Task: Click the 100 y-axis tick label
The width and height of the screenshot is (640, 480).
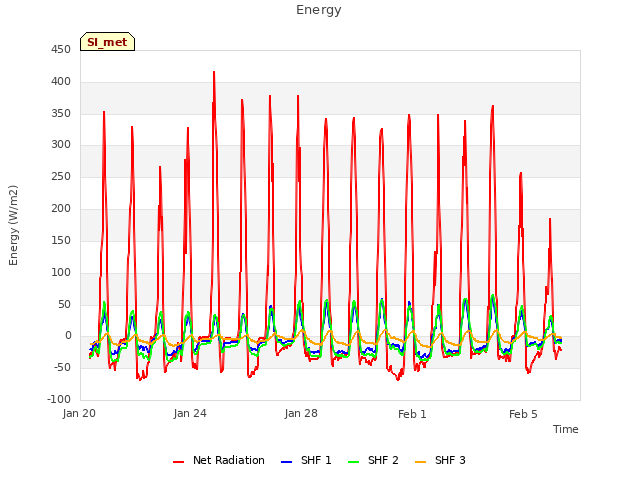Action: (x=61, y=272)
